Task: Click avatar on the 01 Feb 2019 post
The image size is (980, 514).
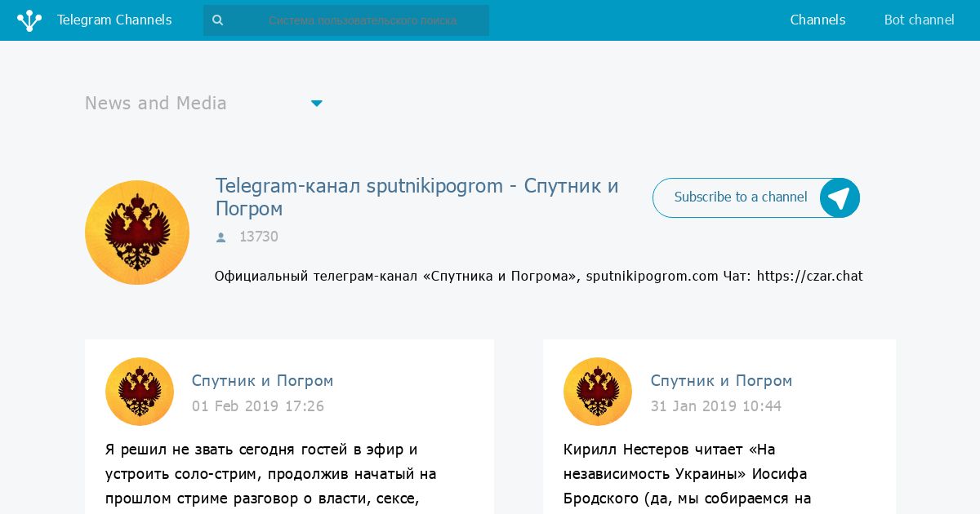Action: click(140, 392)
